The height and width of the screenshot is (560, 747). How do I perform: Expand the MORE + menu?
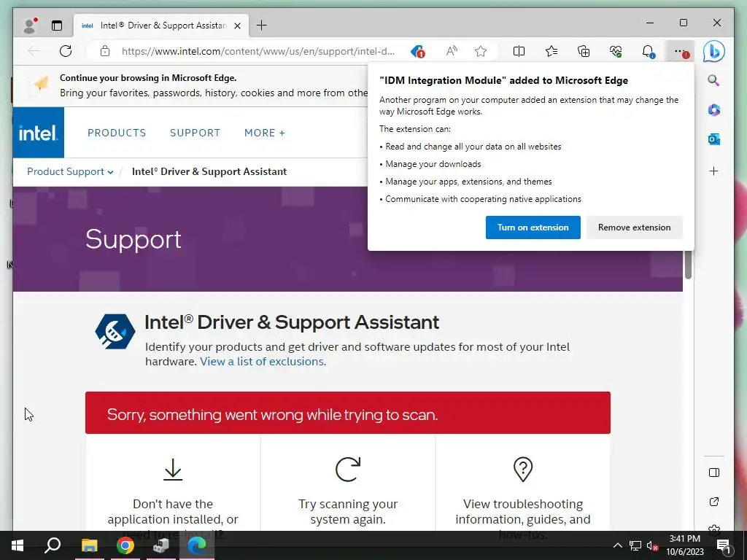(x=264, y=133)
